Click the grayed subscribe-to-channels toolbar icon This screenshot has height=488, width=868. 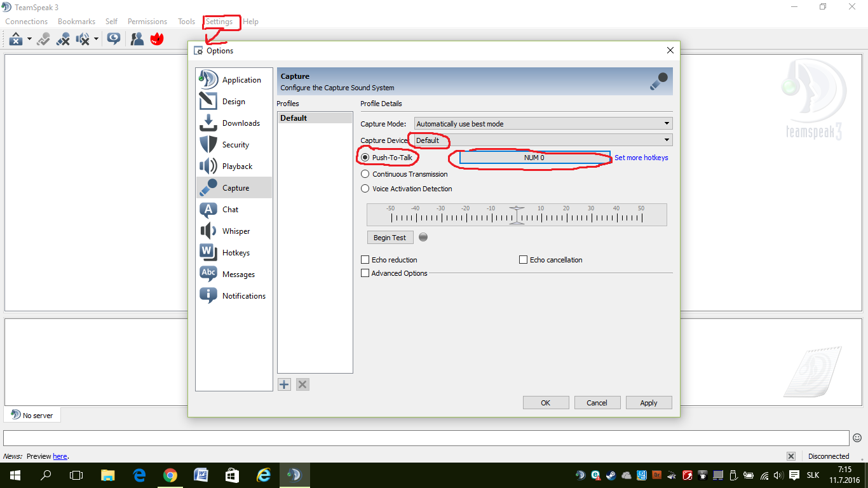[x=43, y=39]
